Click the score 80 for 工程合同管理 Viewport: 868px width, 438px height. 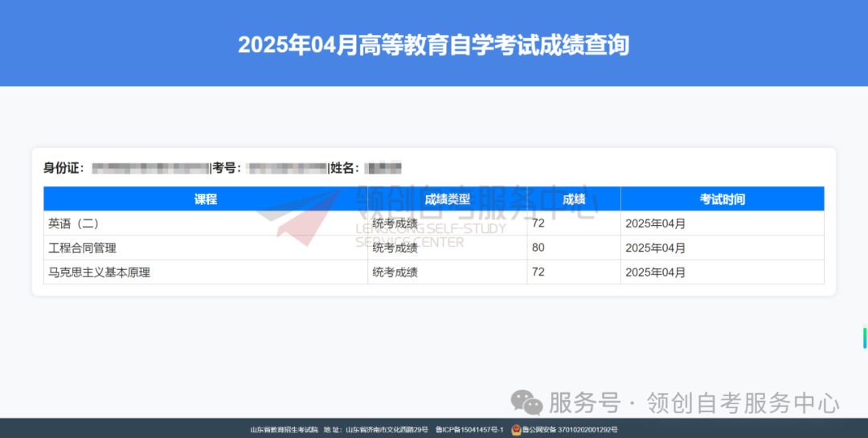538,248
